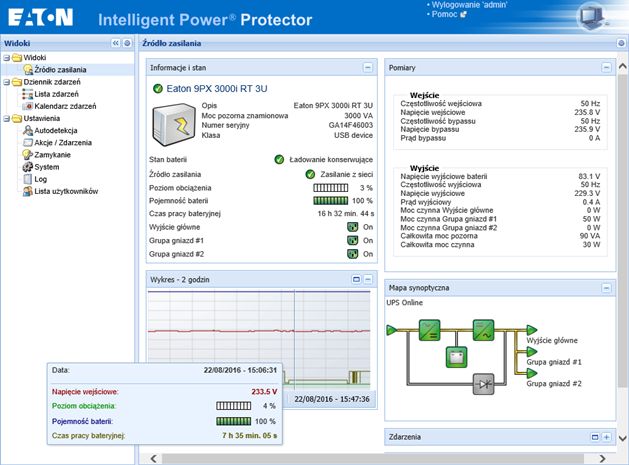Minimize the Pomiary panel
629x465 pixels.
[606, 68]
